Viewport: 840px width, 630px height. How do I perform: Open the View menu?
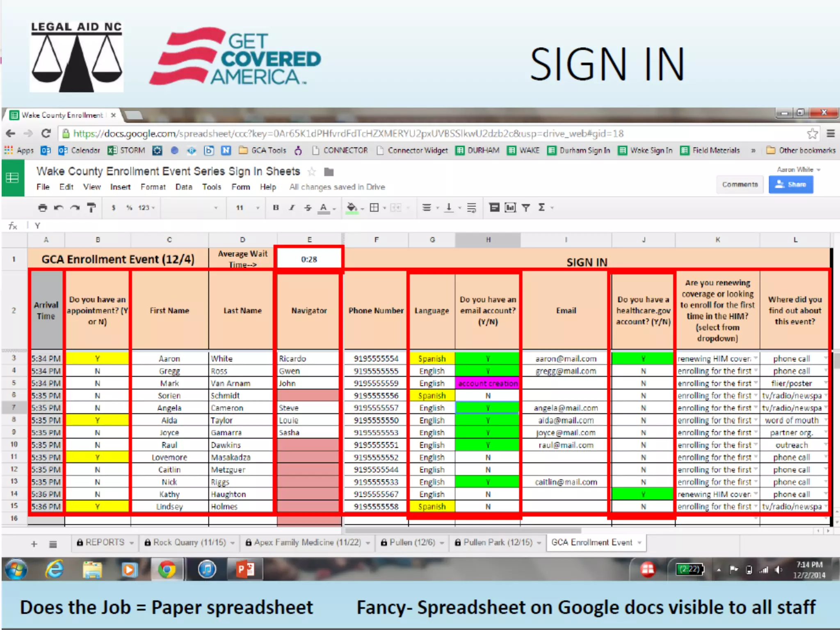pos(92,187)
